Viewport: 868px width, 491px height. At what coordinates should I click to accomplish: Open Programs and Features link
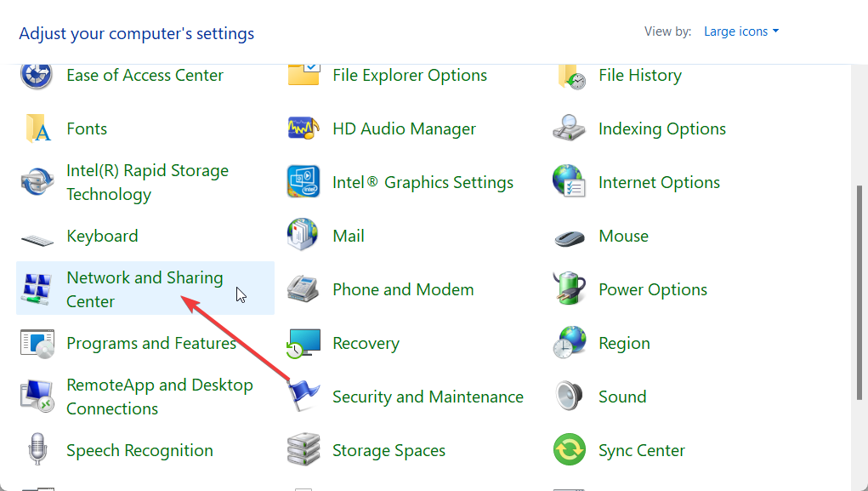point(151,343)
